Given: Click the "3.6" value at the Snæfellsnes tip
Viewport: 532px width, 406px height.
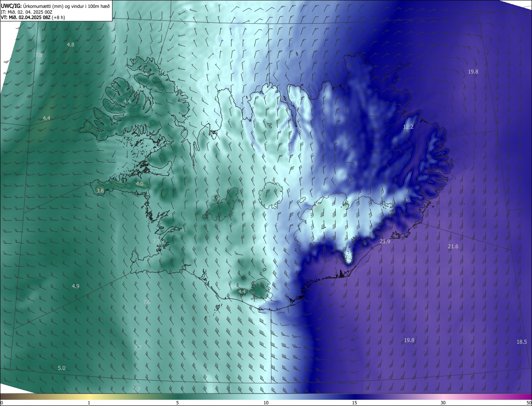Looking at the screenshot, I should [x=100, y=191].
